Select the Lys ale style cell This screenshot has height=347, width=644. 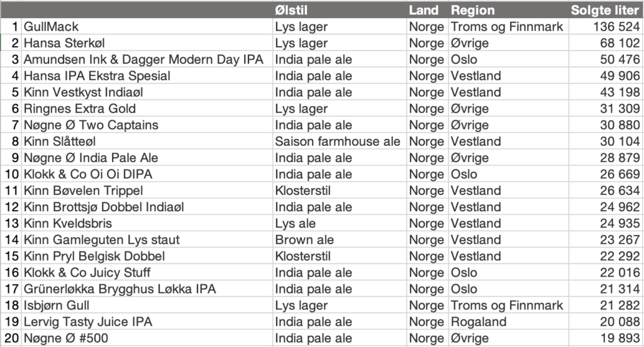(x=295, y=223)
